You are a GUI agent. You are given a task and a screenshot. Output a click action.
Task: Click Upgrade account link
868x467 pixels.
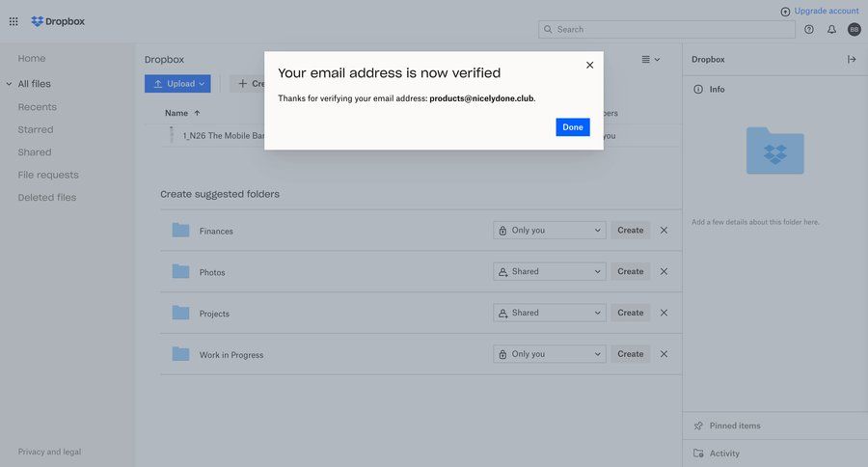pos(827,11)
